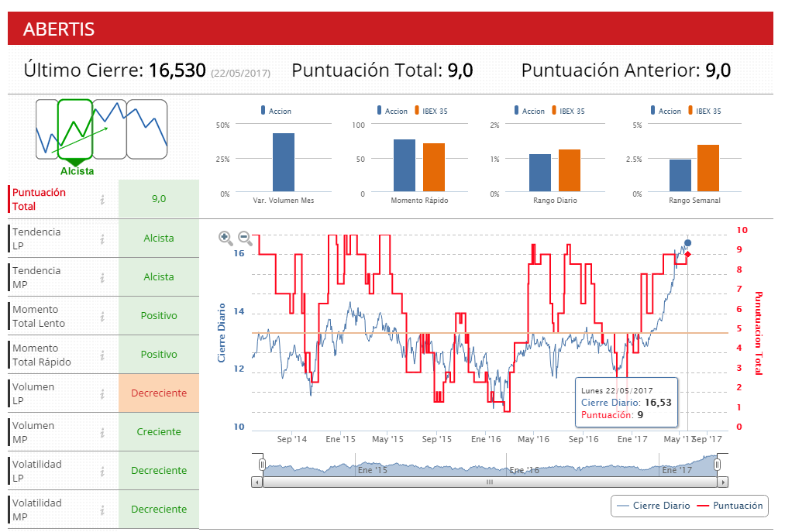Click the blue closing price marker on chart
The height and width of the screenshot is (532, 785).
point(687,243)
